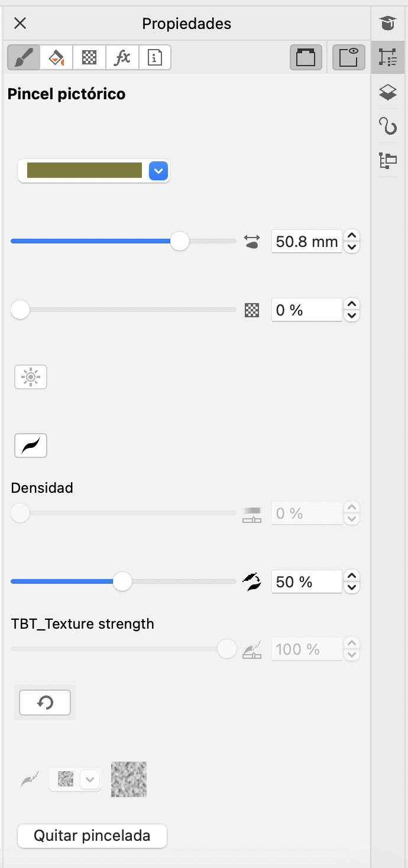Select the Properties docker icon in sidebar
408x868 pixels.
tap(387, 58)
